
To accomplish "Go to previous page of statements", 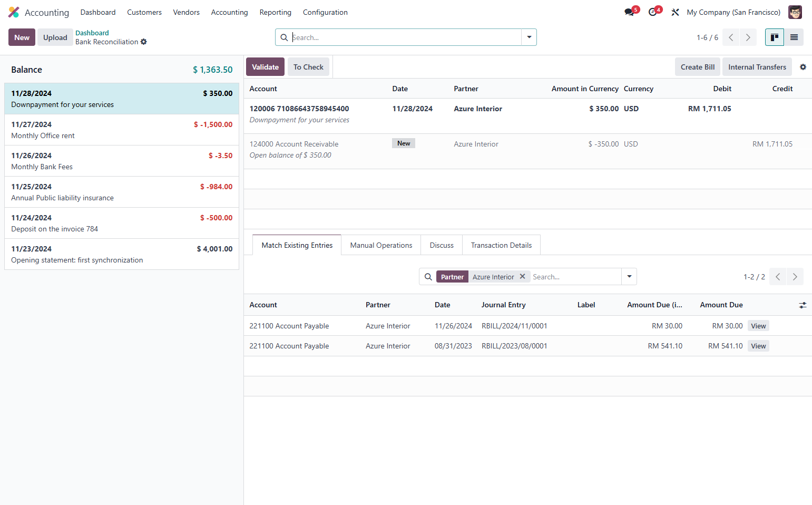I will coord(731,37).
